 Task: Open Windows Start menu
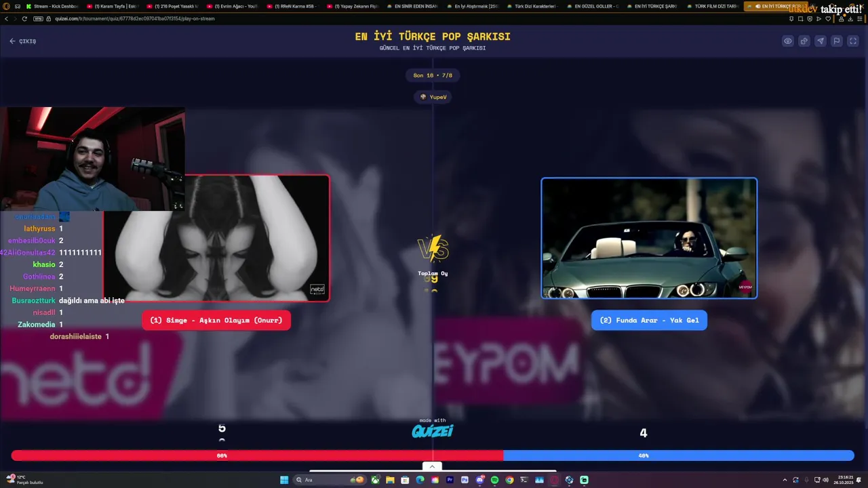coord(284,480)
